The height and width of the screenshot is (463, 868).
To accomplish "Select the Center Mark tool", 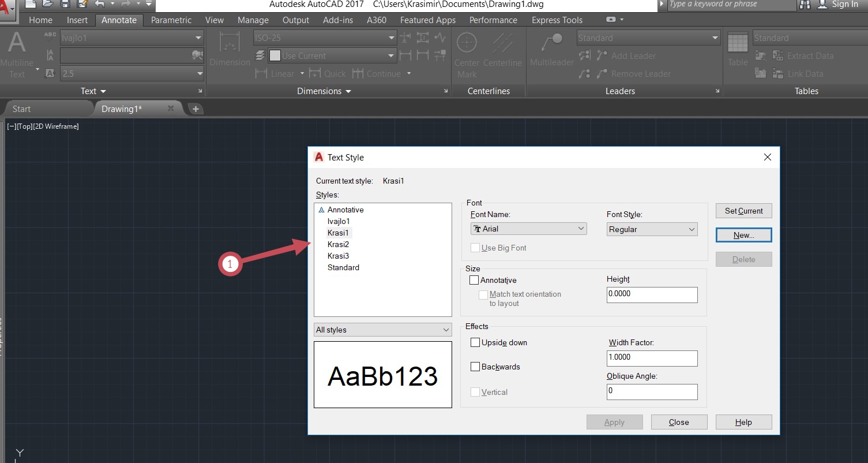I will 467,55.
